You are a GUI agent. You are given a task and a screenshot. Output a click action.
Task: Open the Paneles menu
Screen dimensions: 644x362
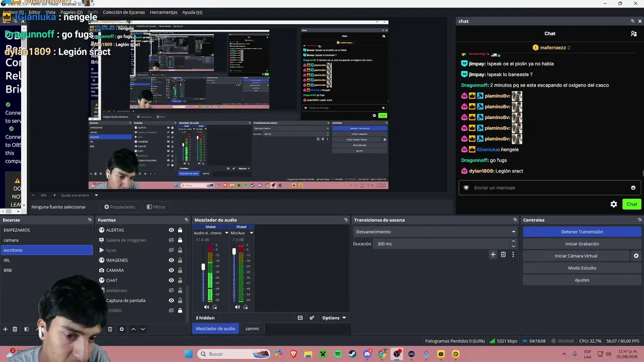tap(71, 12)
